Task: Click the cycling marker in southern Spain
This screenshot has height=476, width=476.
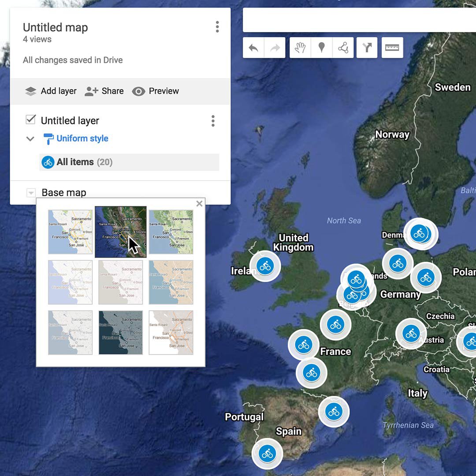Action: pos(267,454)
